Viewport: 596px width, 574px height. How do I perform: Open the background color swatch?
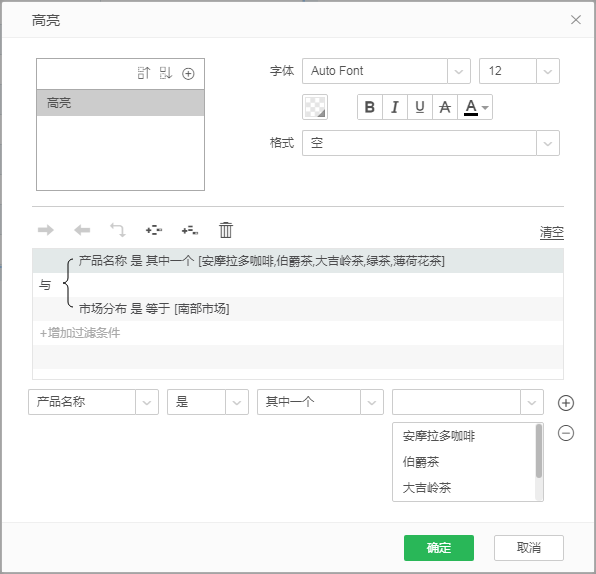315,107
